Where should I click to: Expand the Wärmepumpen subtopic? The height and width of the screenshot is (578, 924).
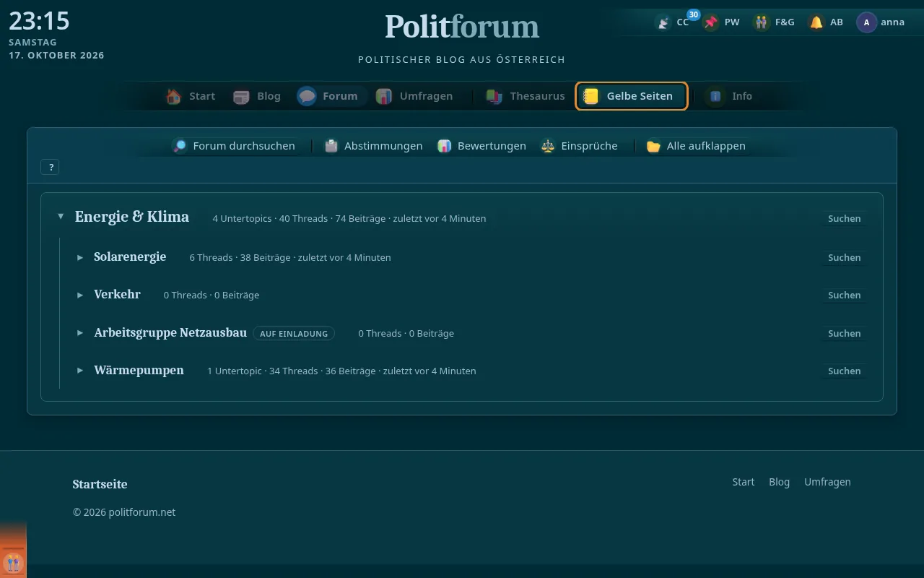point(80,371)
